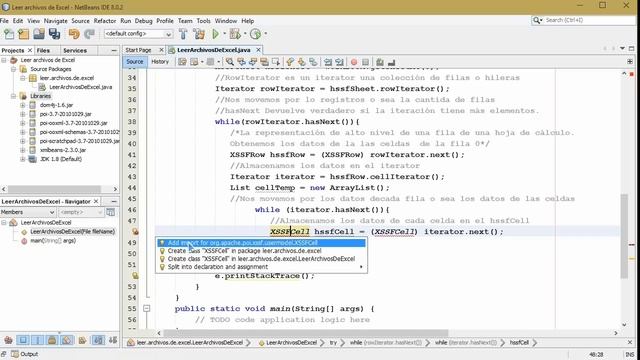Click the Clean and Build Project icon
The height and width of the screenshot is (360, 640).
coord(199,34)
